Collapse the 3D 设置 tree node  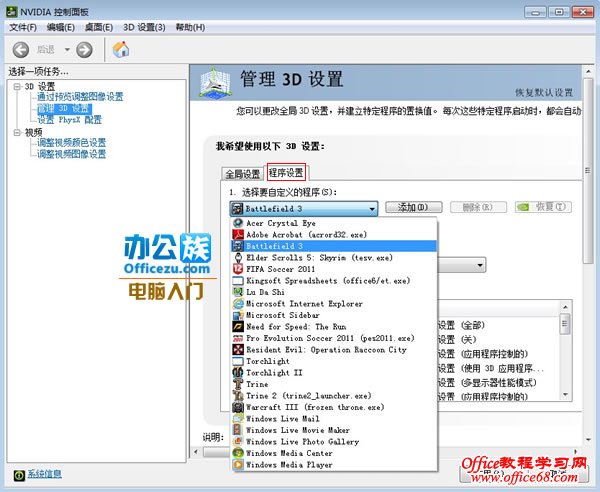17,86
